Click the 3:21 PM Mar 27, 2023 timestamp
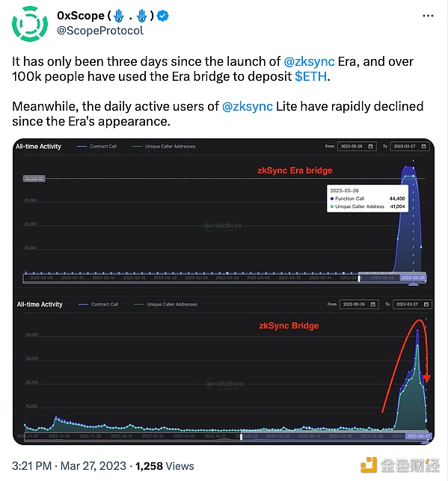The width and height of the screenshot is (448, 481). [x=69, y=466]
